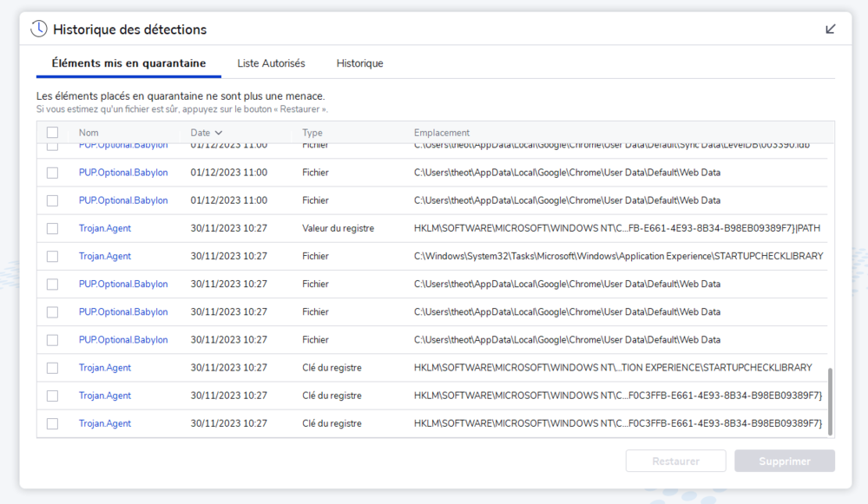Collapse window using the diagonal arrow icon
The height and width of the screenshot is (504, 868).
(x=831, y=29)
